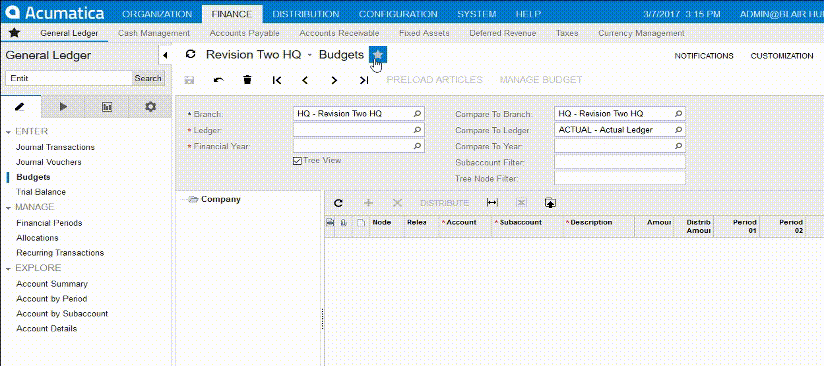This screenshot has height=366, width=824.
Task: Go to first record
Action: point(277,80)
